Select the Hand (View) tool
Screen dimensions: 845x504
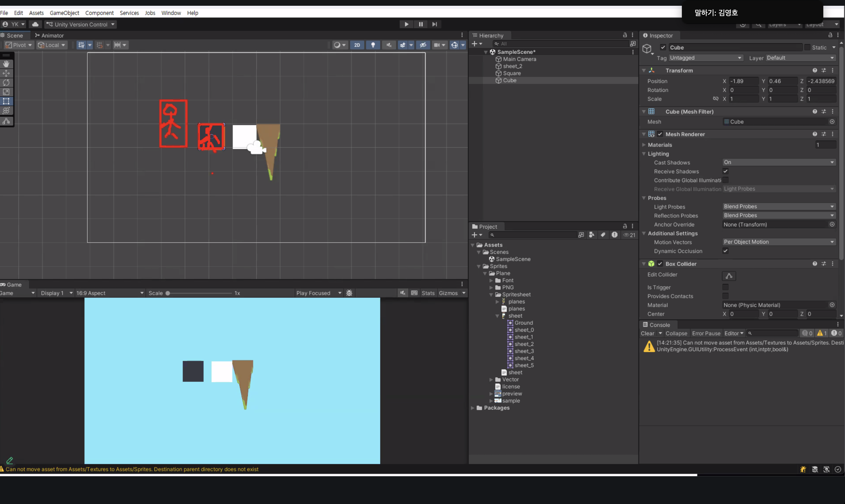[x=6, y=64]
